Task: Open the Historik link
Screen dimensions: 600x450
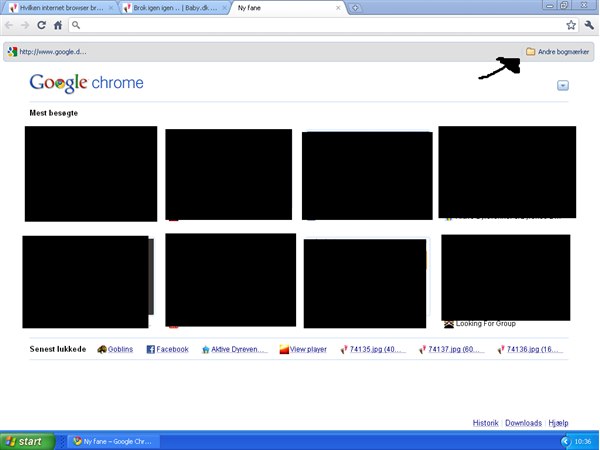Action: (485, 423)
